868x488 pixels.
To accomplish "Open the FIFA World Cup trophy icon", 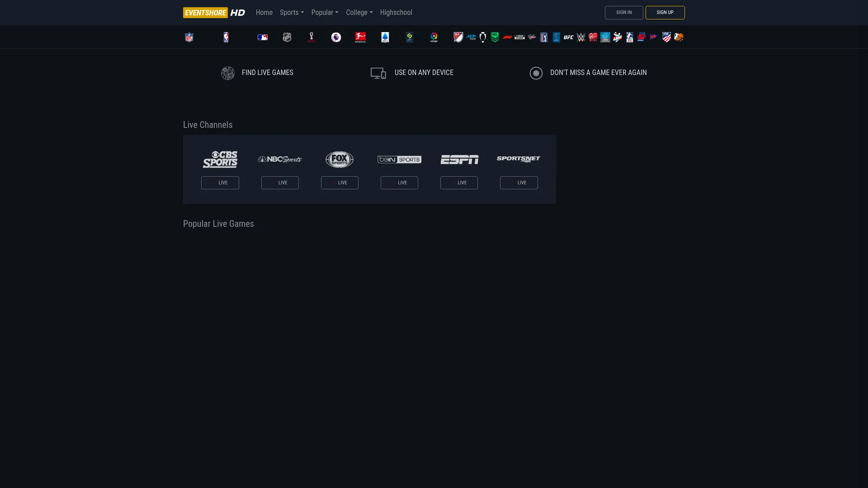I will point(311,37).
